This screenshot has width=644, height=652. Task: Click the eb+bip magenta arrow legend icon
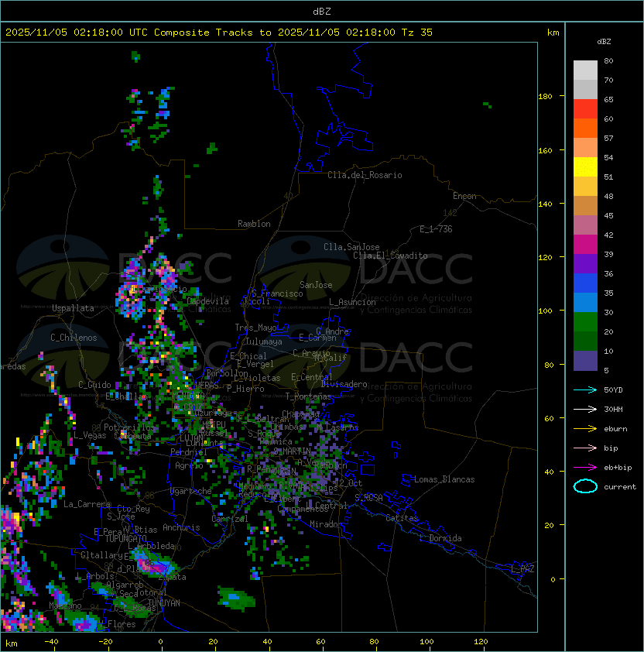pos(585,468)
